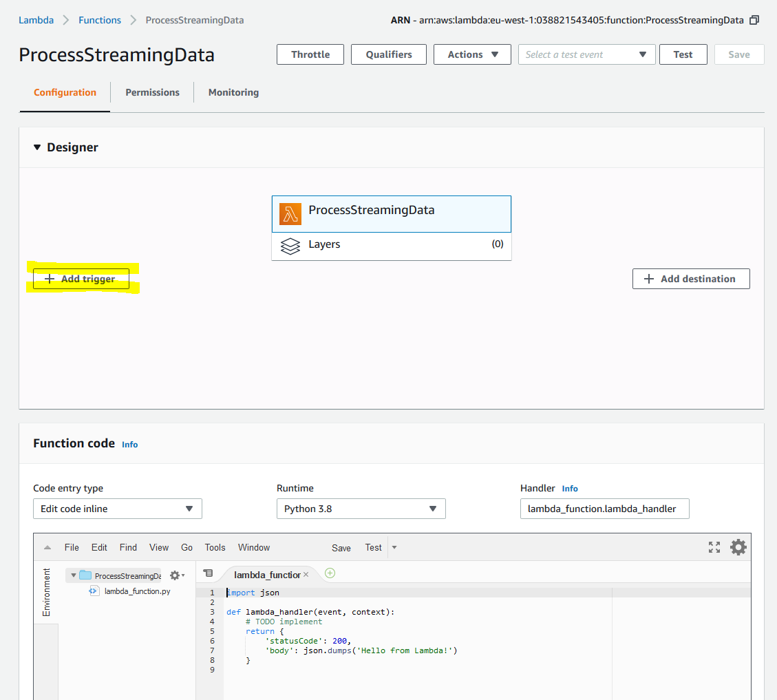Go to Lambda breadcrumb link

point(36,21)
